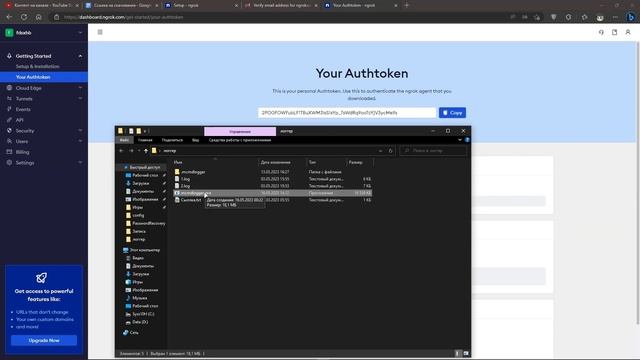Expand the Security section

(80, 131)
